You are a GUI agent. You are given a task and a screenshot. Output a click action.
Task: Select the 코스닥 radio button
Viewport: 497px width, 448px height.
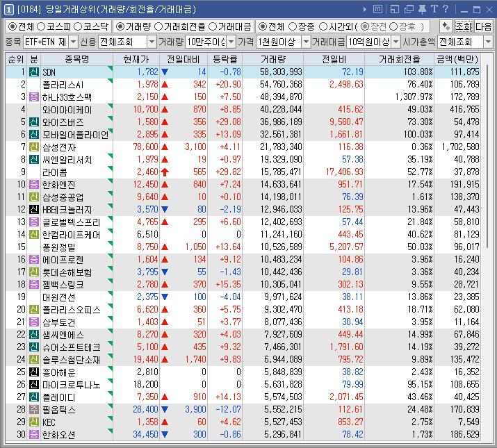click(78, 26)
